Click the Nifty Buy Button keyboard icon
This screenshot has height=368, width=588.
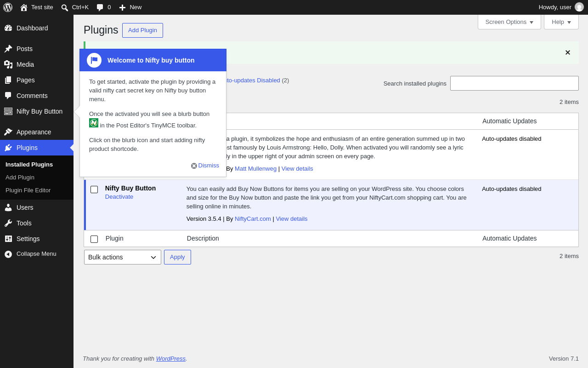[8, 111]
